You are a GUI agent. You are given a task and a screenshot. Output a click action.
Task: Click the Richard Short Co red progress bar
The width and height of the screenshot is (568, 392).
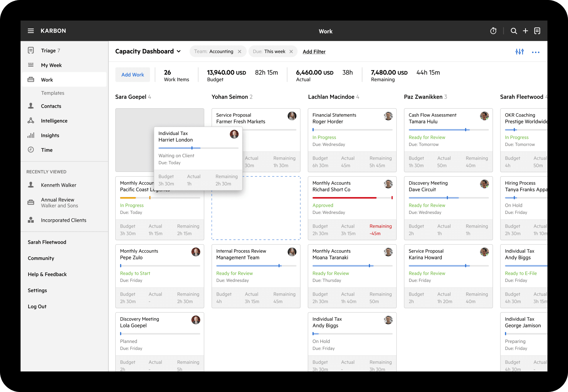tap(344, 198)
